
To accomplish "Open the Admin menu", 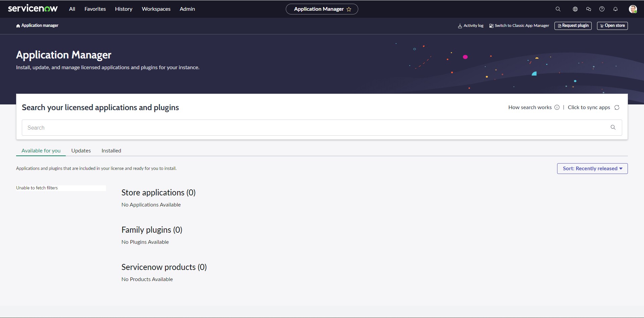I will coord(187,9).
